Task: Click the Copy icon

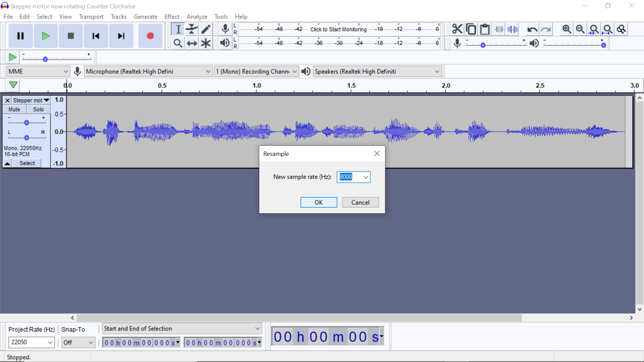Action: coord(471,29)
